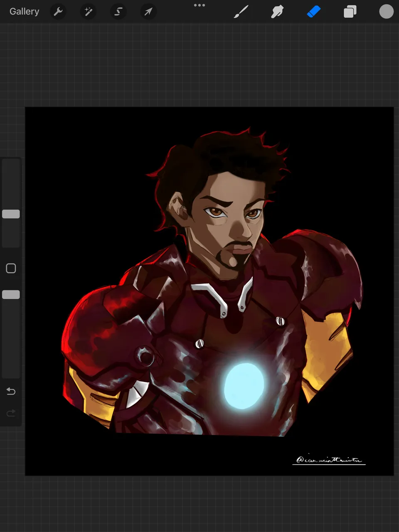Image resolution: width=399 pixels, height=532 pixels.
Task: Tap the glowing arc reactor on the artwork
Action: [x=244, y=386]
